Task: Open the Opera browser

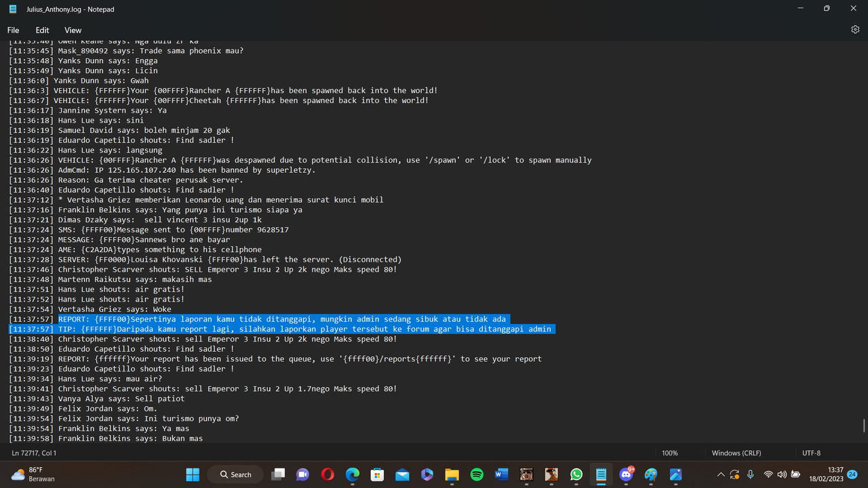Action: pyautogui.click(x=328, y=474)
